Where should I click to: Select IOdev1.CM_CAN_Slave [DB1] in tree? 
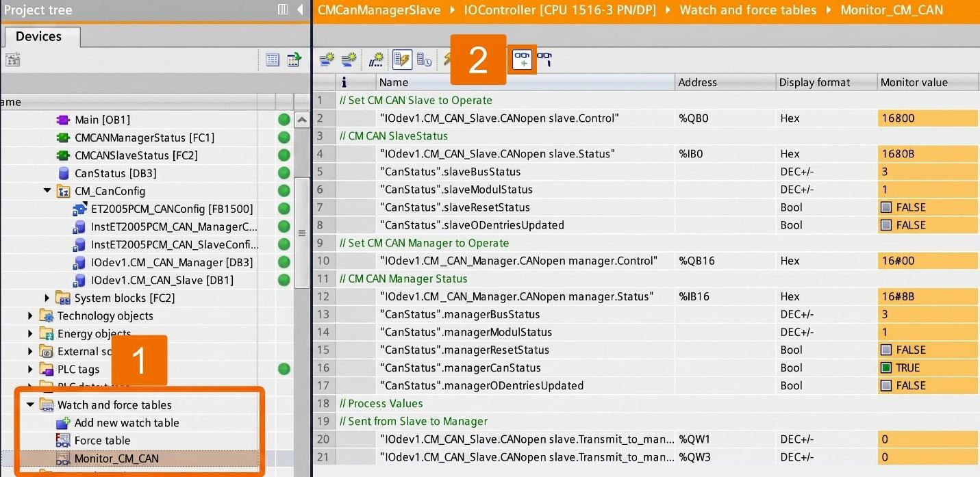[162, 280]
